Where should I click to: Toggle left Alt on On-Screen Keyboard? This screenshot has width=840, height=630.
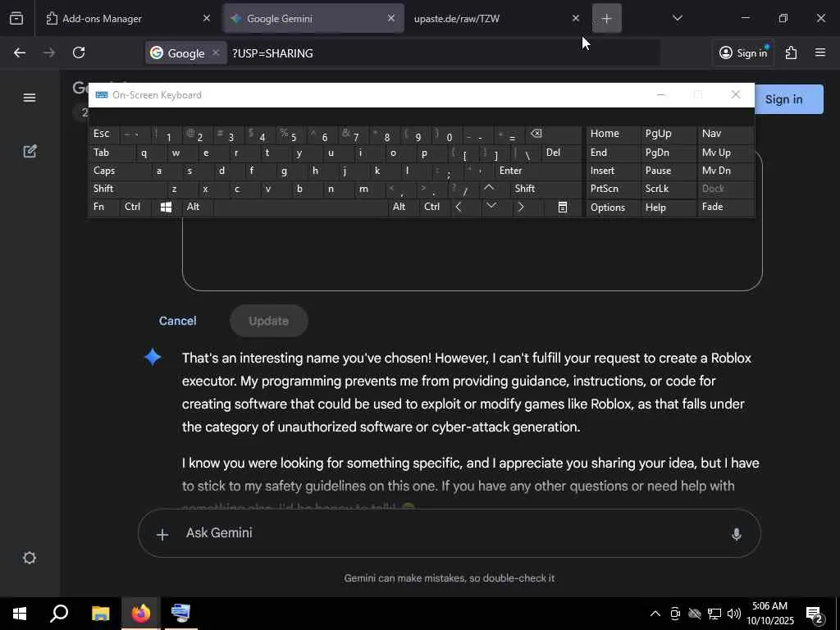[x=197, y=207]
